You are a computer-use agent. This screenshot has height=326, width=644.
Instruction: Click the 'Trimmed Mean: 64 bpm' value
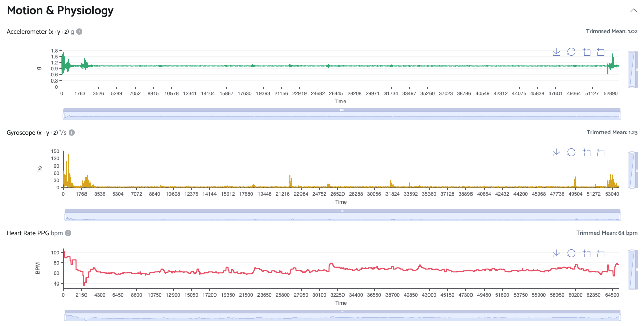pos(607,233)
